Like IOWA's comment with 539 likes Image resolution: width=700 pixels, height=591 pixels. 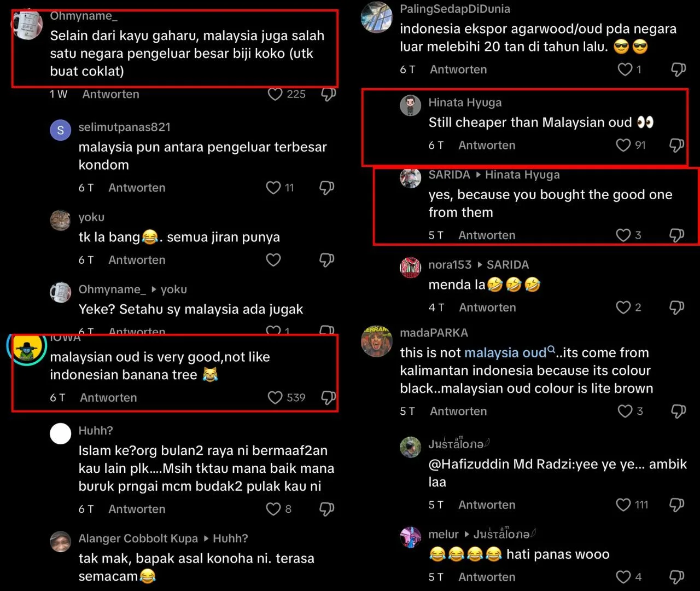pos(275,397)
